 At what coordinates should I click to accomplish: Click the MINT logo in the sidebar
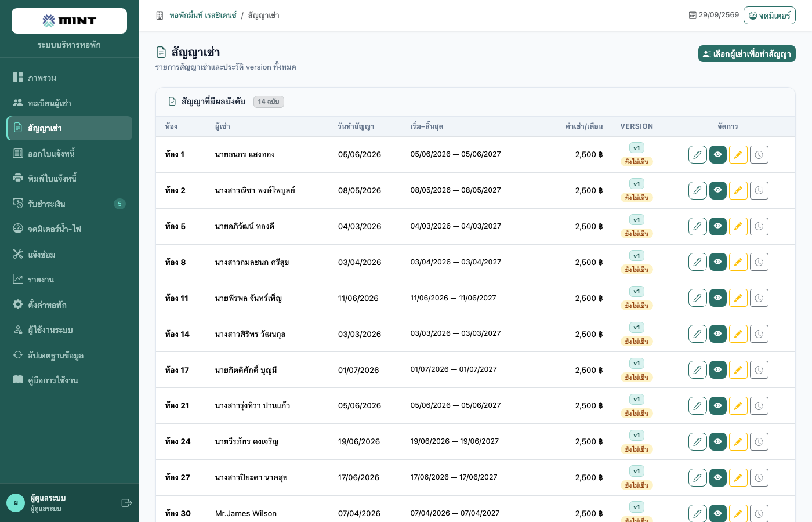tap(69, 21)
